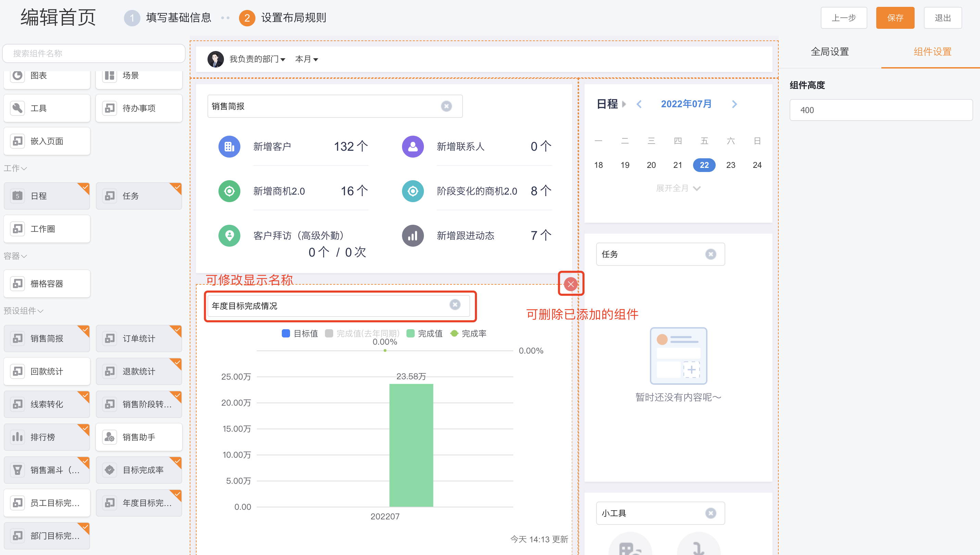Go to step 1 填写基础信息

168,18
